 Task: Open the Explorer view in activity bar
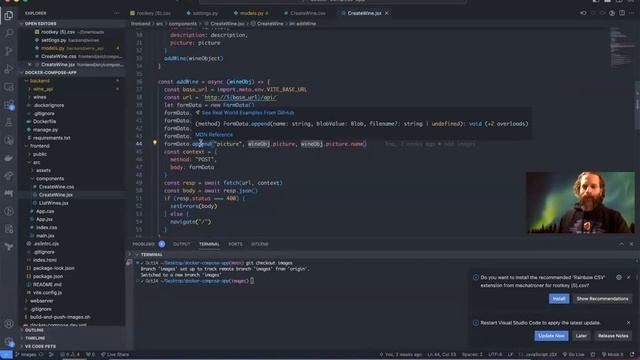pyautogui.click(x=9, y=16)
